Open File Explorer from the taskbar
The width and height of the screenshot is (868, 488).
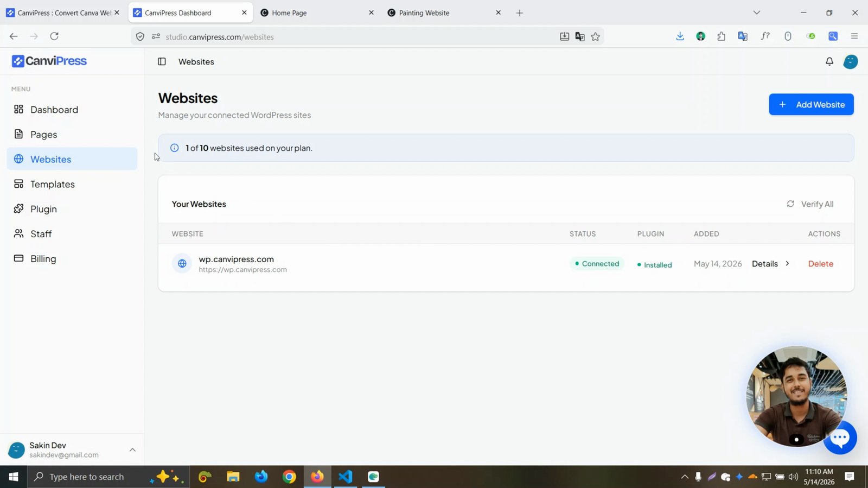coord(233,477)
